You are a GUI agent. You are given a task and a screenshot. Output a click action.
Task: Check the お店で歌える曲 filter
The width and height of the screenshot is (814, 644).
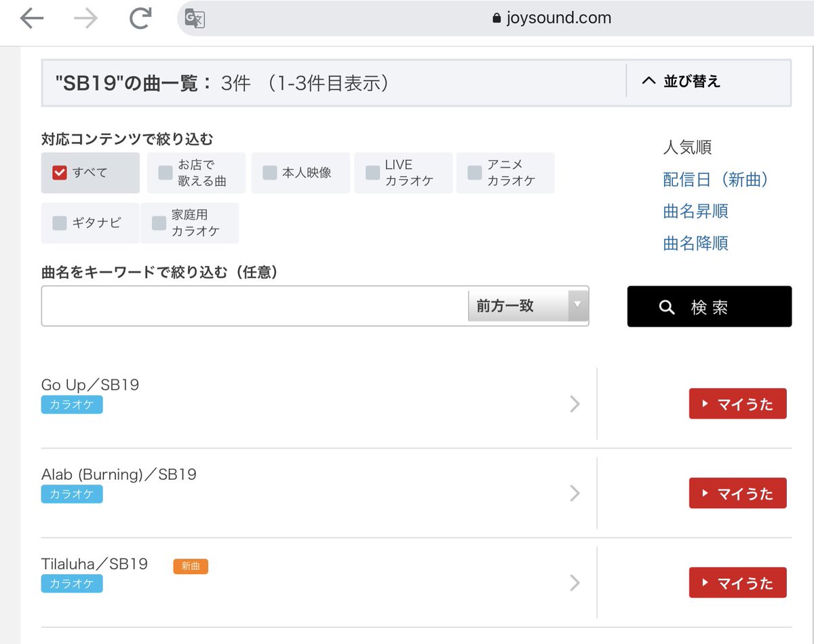(x=166, y=172)
